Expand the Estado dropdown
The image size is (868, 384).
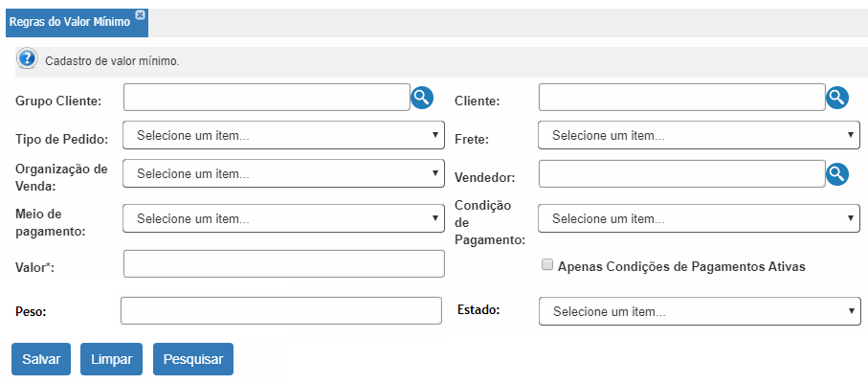pyautogui.click(x=700, y=311)
